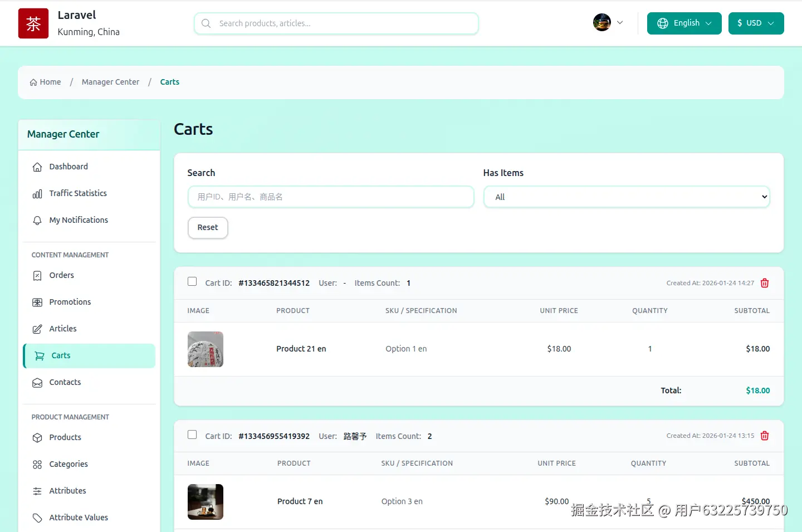Select checkbox for cart #133456955419392

click(192, 435)
